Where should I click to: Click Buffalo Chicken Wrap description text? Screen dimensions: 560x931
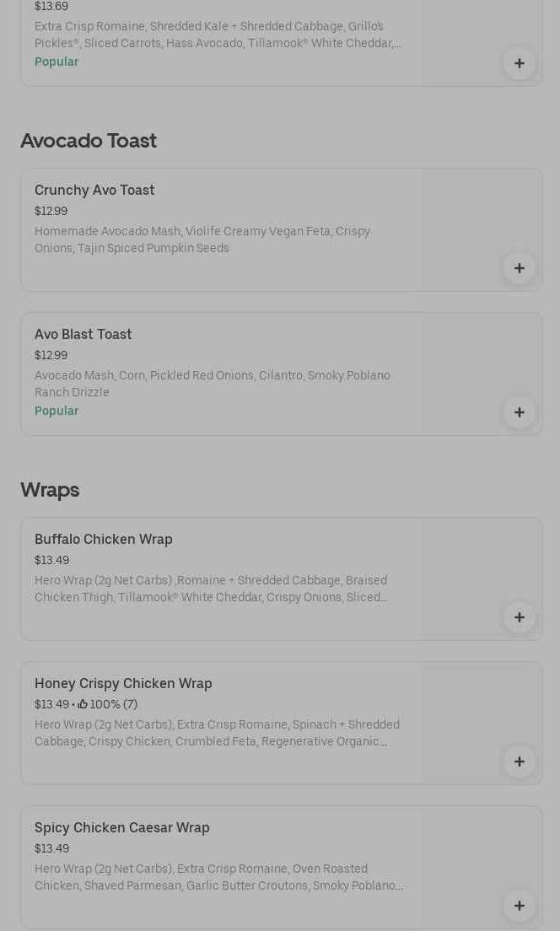(211, 589)
